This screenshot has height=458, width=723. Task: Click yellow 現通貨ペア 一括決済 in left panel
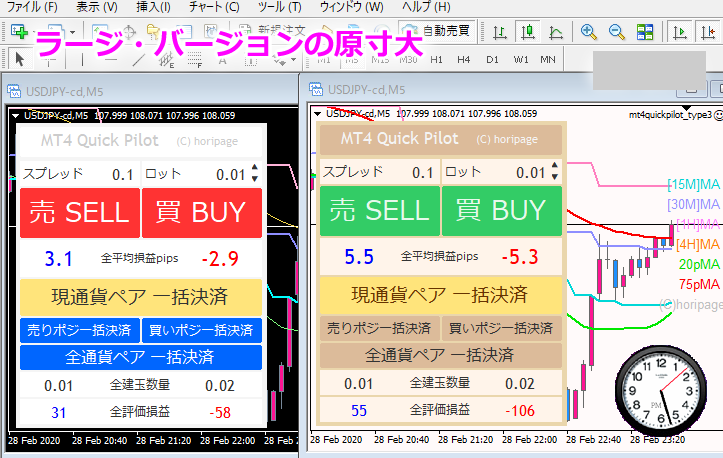141,297
